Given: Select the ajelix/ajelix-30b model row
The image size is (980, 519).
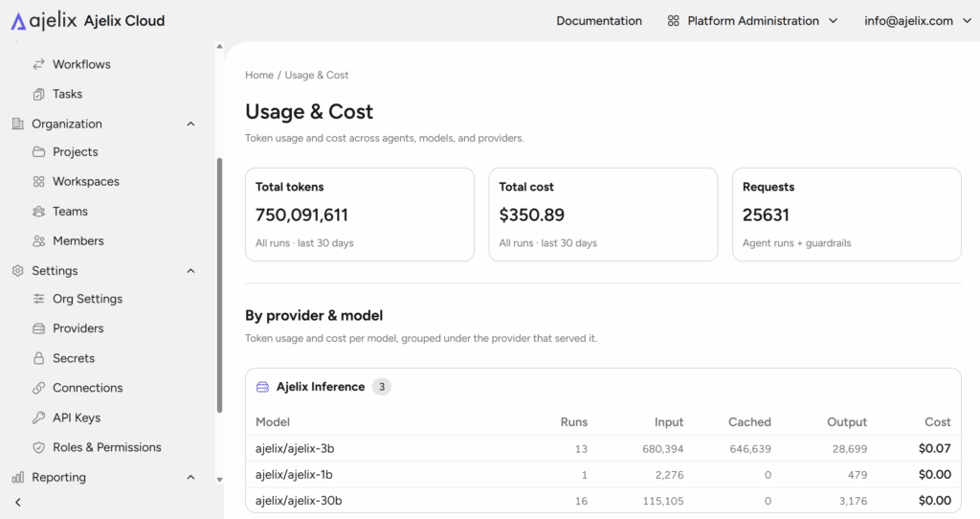Looking at the screenshot, I should [x=603, y=500].
